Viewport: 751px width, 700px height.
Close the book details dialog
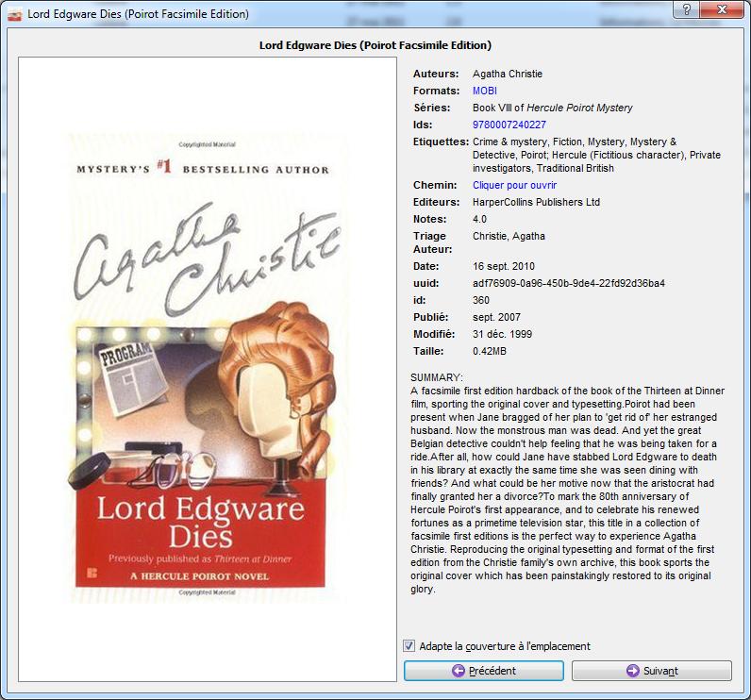tap(723, 9)
